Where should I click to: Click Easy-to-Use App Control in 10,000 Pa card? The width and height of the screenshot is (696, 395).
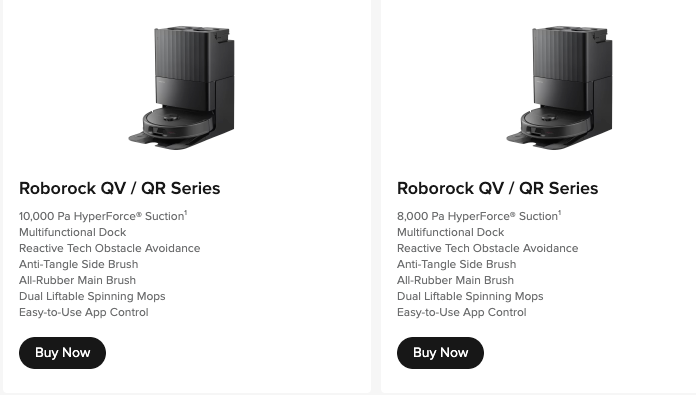coord(83,312)
